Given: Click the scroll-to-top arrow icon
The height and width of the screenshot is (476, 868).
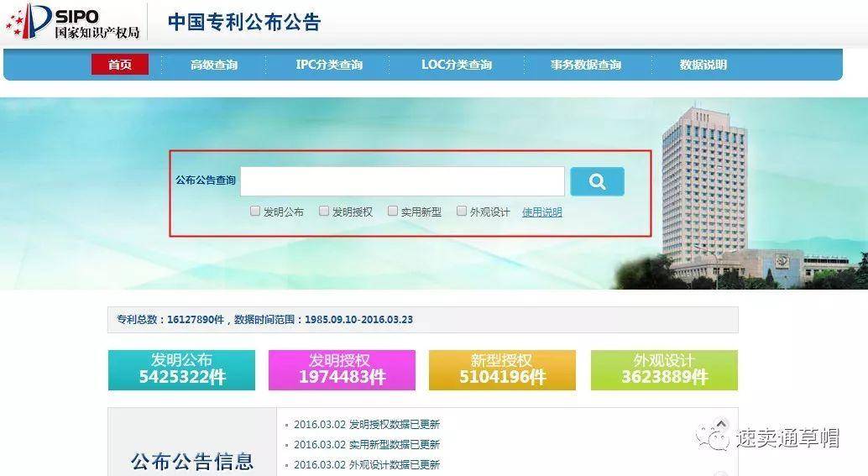Looking at the screenshot, I should click(721, 424).
